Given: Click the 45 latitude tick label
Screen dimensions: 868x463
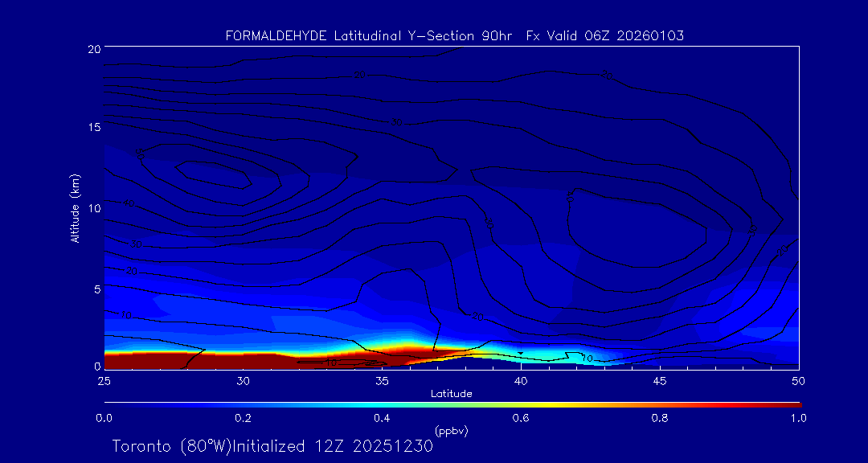Looking at the screenshot, I should (660, 379).
